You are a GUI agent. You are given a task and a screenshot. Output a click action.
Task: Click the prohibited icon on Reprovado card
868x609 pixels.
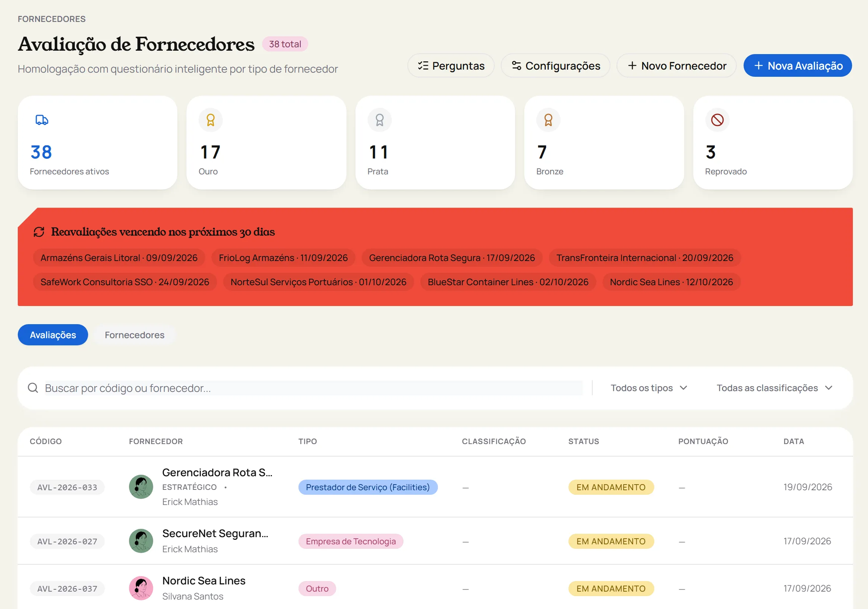point(717,120)
